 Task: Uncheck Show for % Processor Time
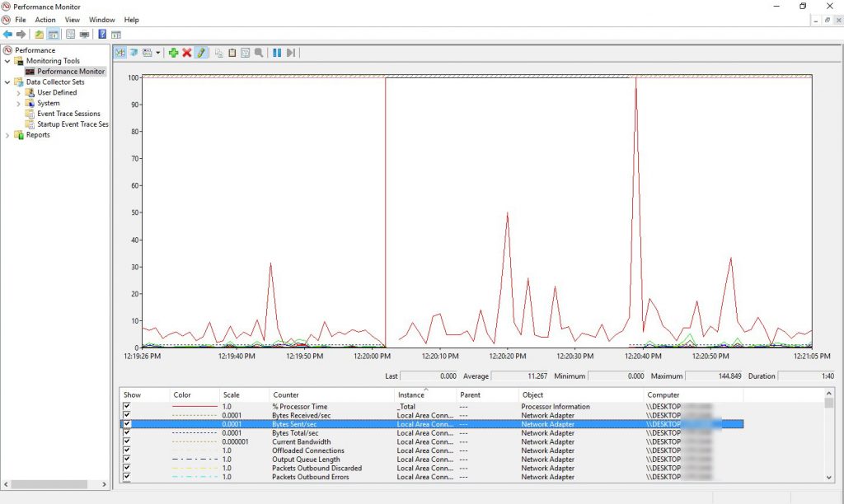pos(127,407)
